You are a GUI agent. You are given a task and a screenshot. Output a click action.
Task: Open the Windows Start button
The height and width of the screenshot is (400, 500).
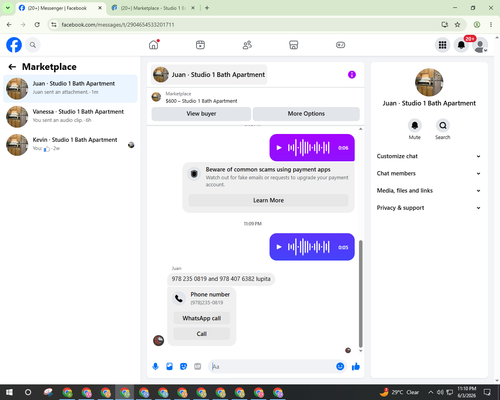pyautogui.click(x=9, y=392)
